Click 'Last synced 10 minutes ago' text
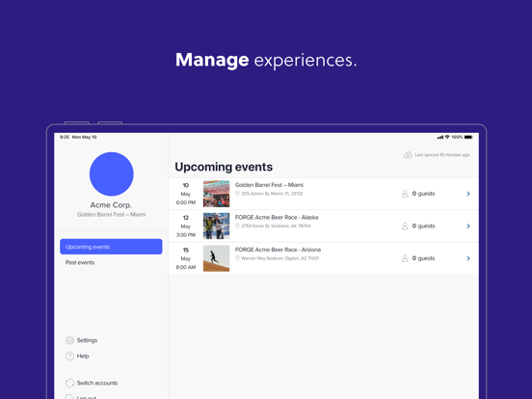The width and height of the screenshot is (532, 399). 442,155
